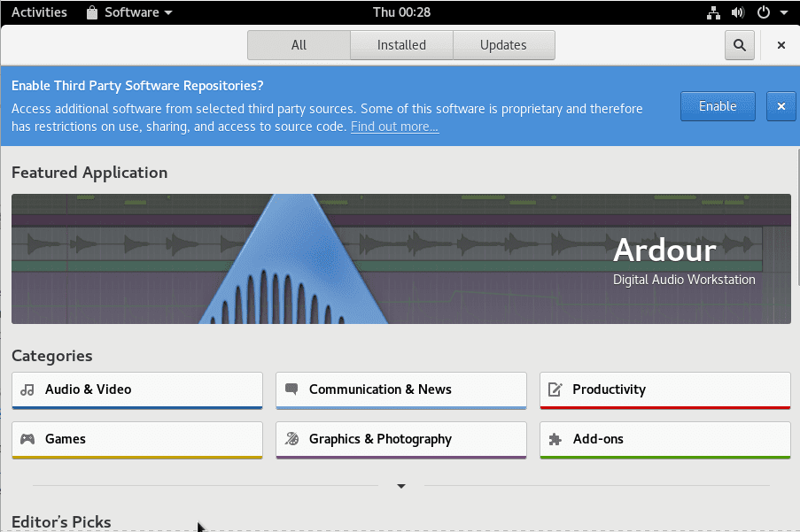Expand more categories with the down arrow
Viewport: 800px width, 532px height.
401,486
